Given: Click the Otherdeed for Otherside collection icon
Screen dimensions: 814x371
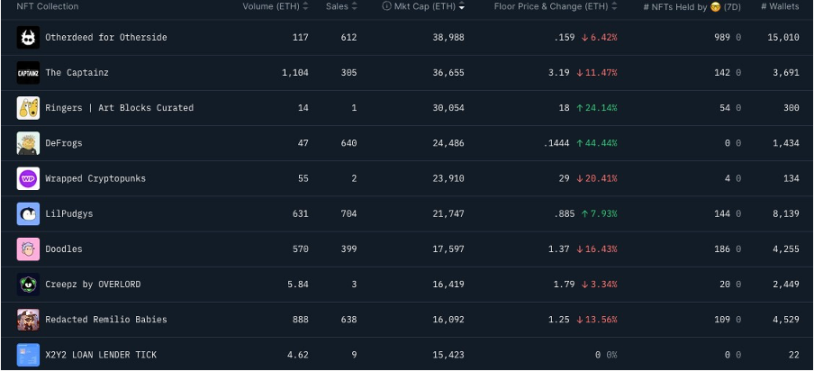Looking at the screenshot, I should tap(28, 37).
